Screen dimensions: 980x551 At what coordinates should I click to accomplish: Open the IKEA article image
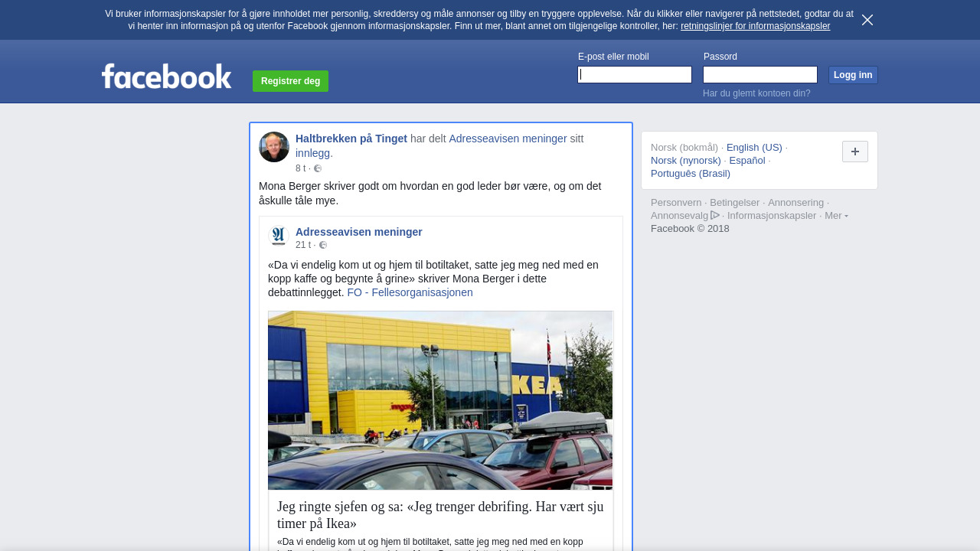pyautogui.click(x=440, y=400)
